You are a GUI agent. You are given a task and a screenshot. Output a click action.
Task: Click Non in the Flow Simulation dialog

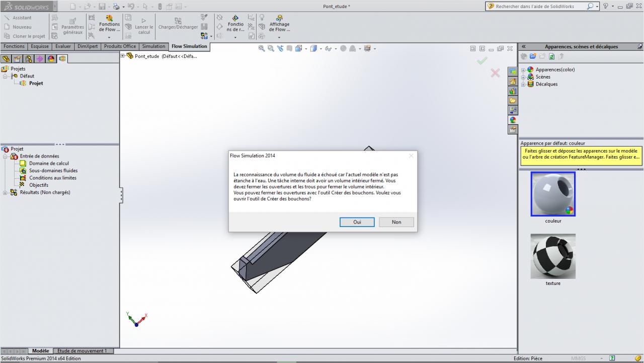pos(396,222)
